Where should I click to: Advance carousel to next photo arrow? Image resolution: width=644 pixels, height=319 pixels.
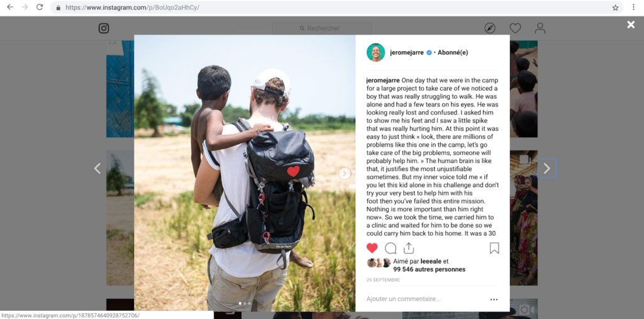345,174
